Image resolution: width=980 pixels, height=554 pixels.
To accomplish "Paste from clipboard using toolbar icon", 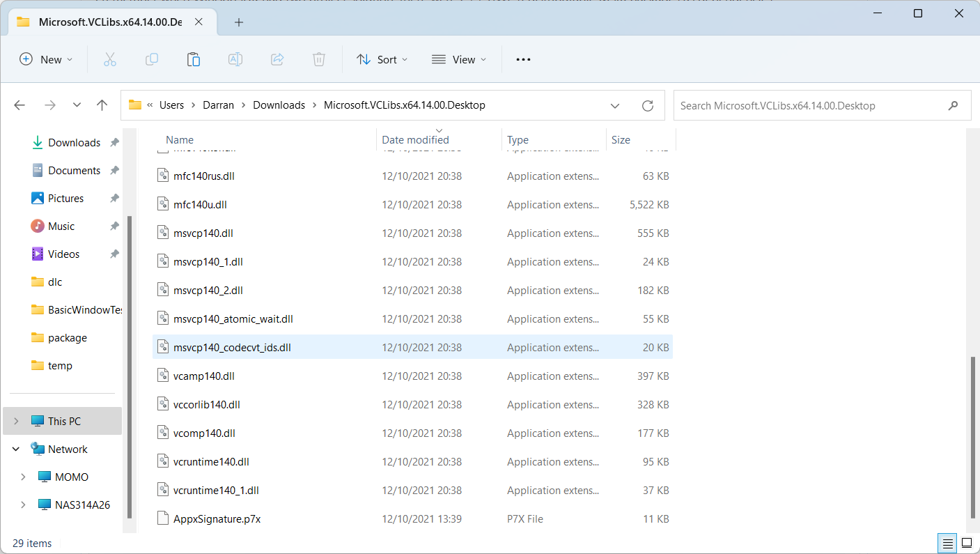I will tap(194, 59).
